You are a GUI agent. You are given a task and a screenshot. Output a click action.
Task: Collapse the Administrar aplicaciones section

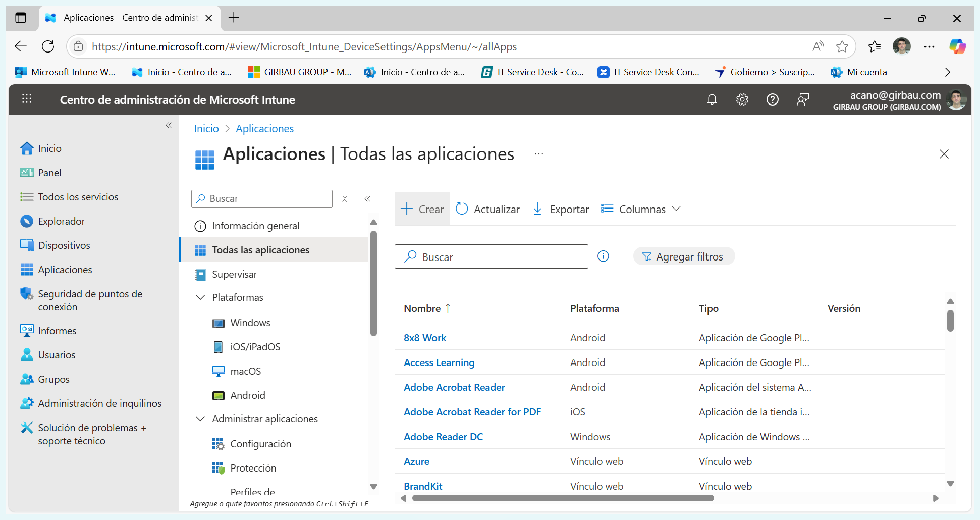coord(200,419)
